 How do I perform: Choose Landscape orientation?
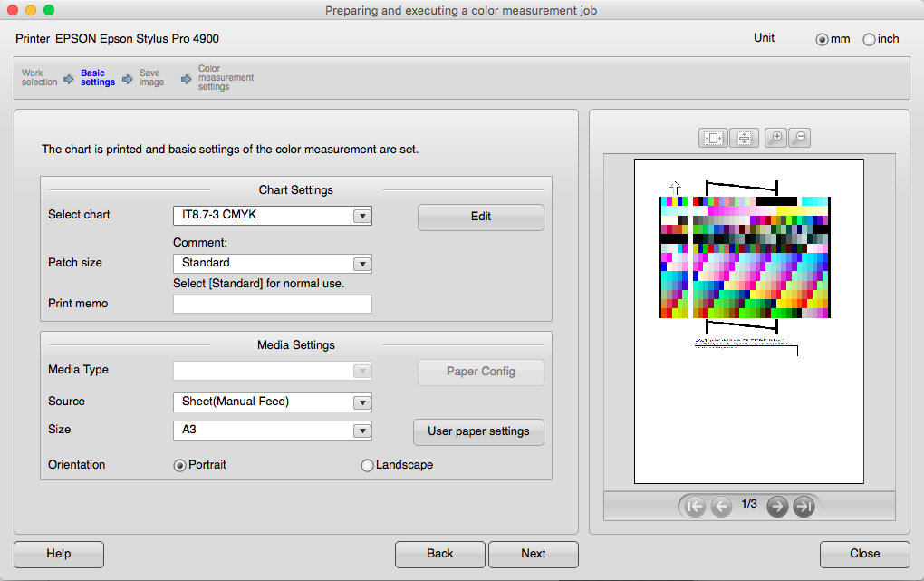[367, 465]
